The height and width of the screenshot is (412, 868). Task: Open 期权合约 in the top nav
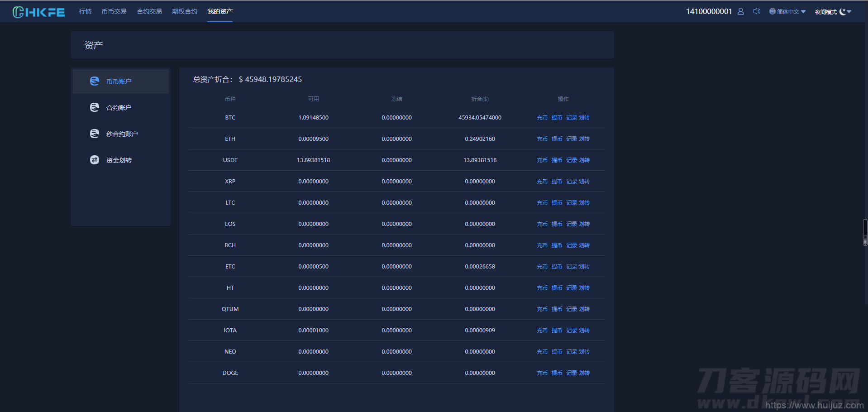pyautogui.click(x=185, y=11)
